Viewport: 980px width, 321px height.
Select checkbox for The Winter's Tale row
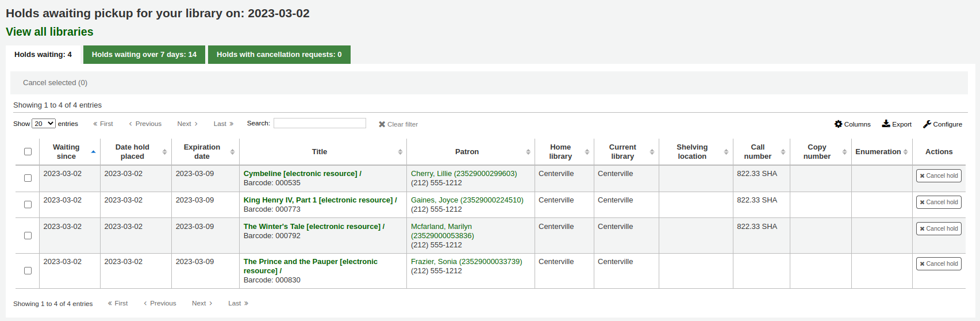point(28,235)
